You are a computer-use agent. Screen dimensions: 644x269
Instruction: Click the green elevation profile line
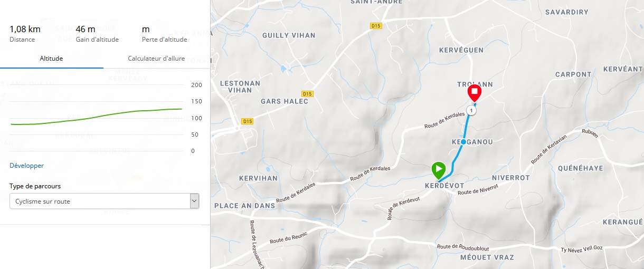pyautogui.click(x=96, y=117)
